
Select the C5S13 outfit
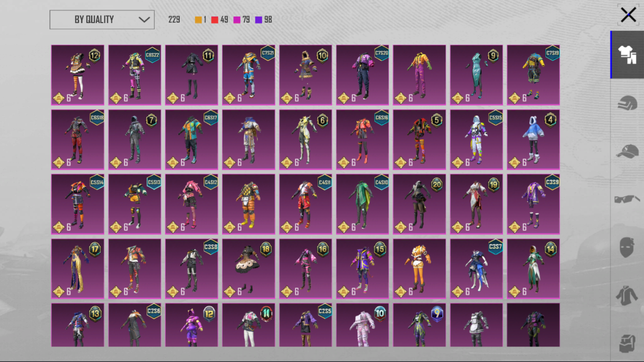135,204
